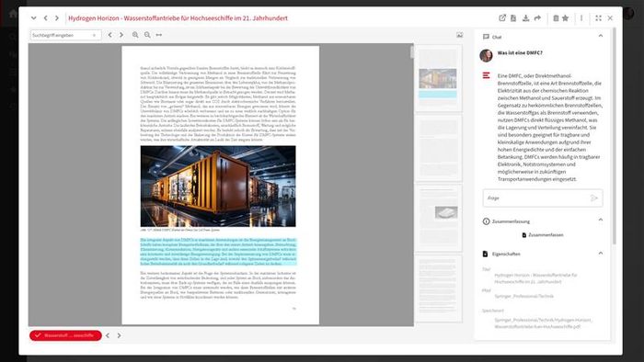Click the red assistant answer icon
Viewport: 644px width, 362px height.
click(x=487, y=75)
